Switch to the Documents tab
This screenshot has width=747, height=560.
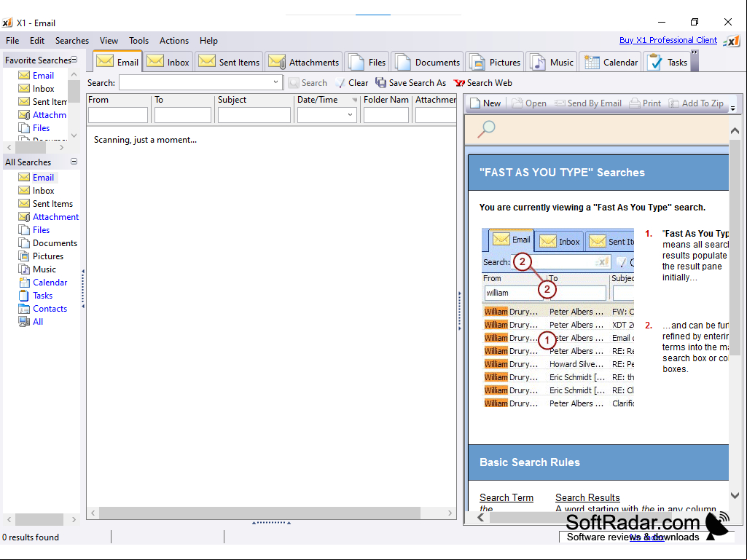pos(427,62)
